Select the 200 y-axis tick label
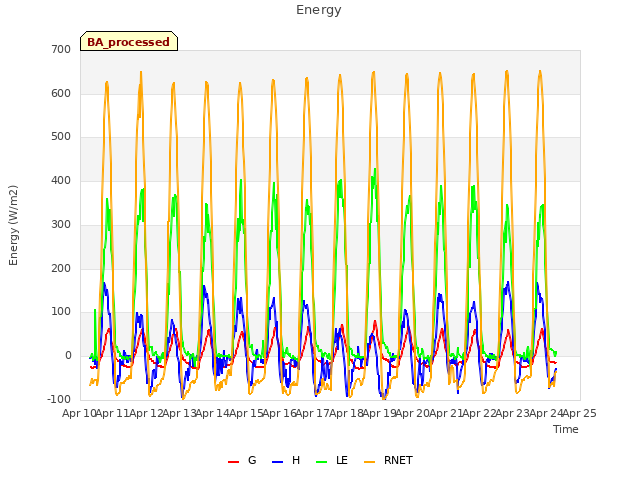Screen dimensions: 640x480 coord(61,269)
